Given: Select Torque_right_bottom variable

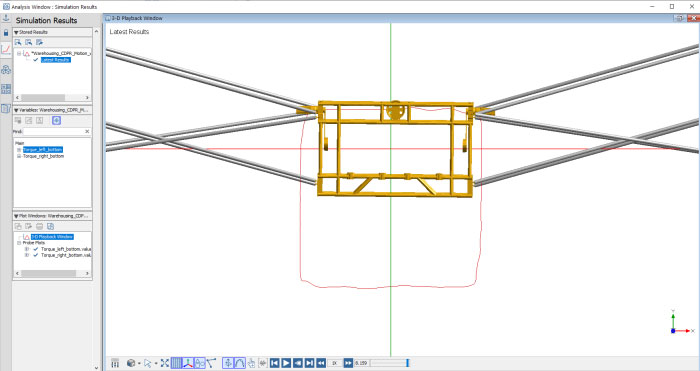Looking at the screenshot, I should point(43,156).
